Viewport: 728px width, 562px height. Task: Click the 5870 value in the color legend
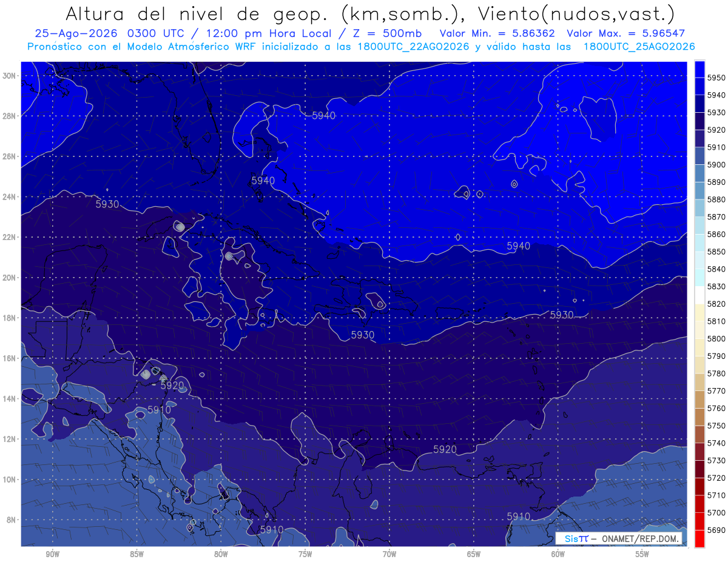click(x=716, y=216)
